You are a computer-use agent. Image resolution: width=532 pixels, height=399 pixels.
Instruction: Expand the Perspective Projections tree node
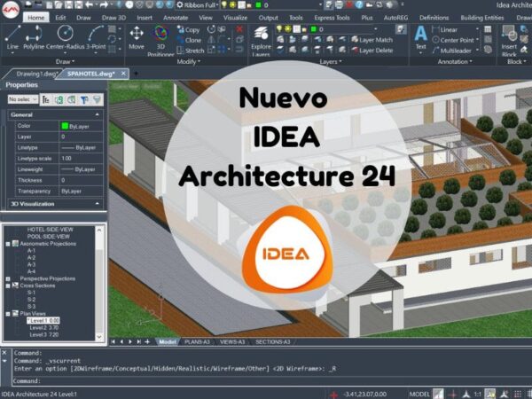coord(8,279)
